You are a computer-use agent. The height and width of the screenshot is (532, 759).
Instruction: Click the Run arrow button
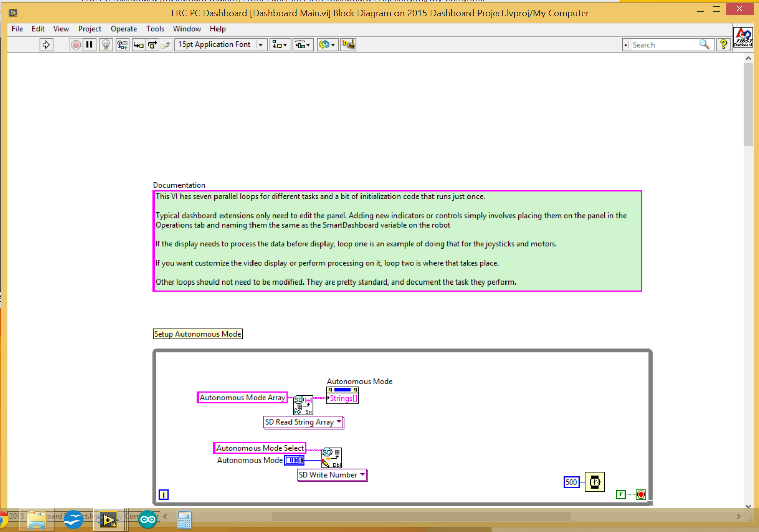coord(46,45)
